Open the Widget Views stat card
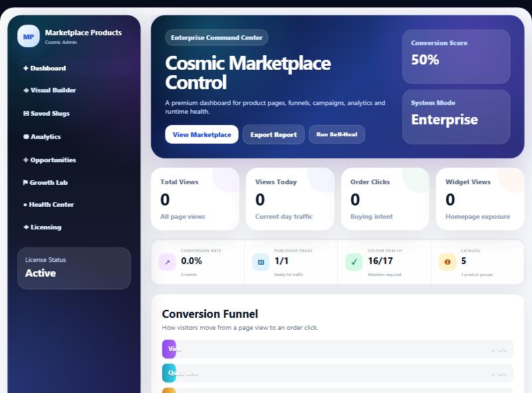The width and height of the screenshot is (532, 393). (x=480, y=199)
